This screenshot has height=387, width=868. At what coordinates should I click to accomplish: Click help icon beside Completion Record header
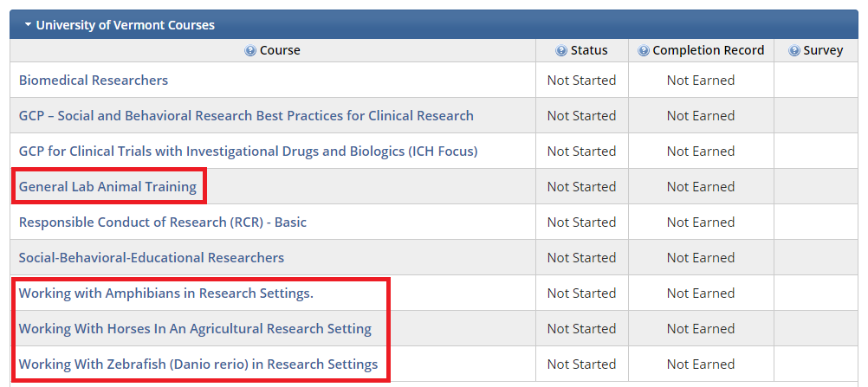(644, 51)
